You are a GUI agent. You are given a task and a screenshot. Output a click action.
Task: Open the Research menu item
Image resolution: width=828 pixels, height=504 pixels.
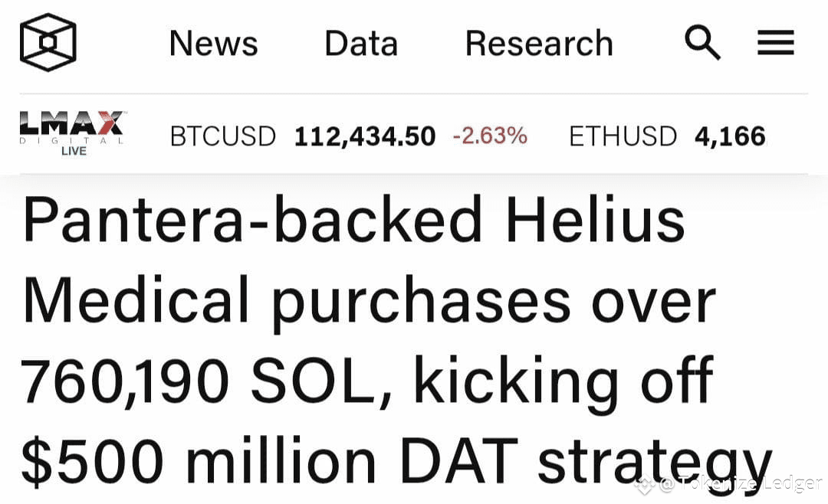[539, 43]
